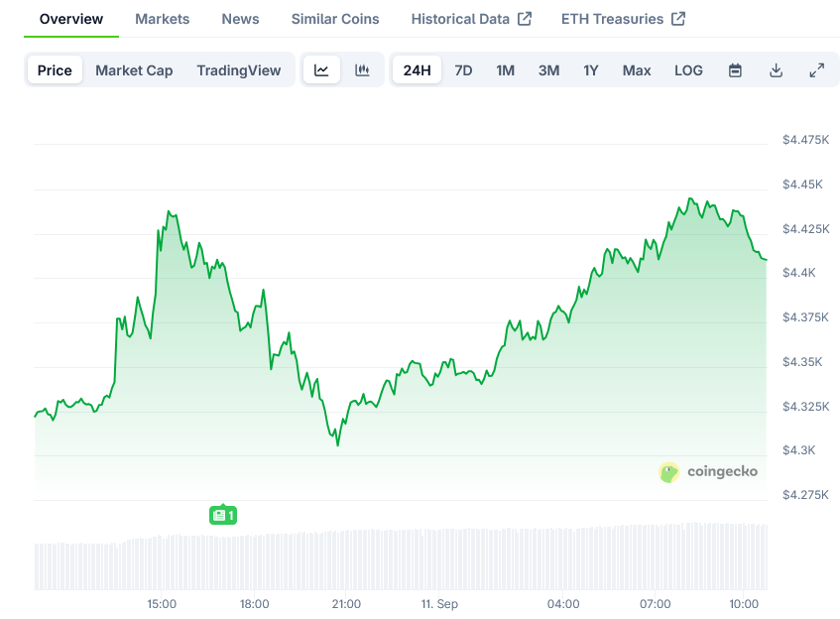Select the Price chart toggle
The height and width of the screenshot is (619, 840).
click(55, 70)
